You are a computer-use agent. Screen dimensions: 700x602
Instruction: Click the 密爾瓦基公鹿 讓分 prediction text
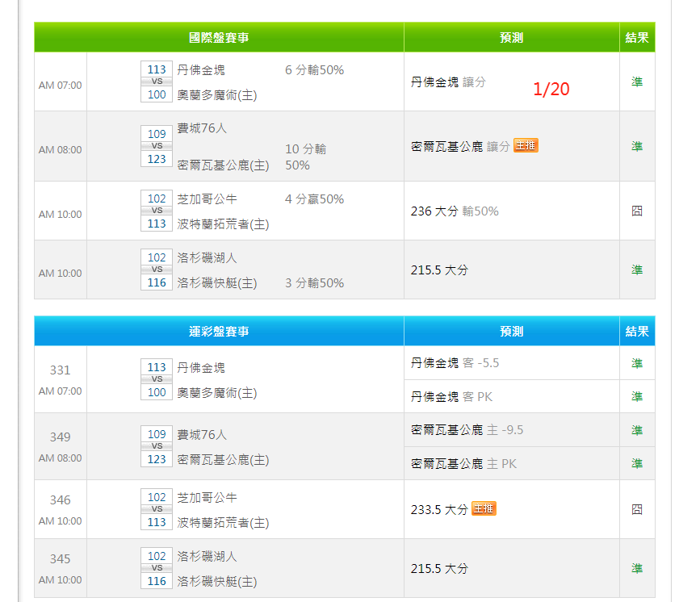460,146
